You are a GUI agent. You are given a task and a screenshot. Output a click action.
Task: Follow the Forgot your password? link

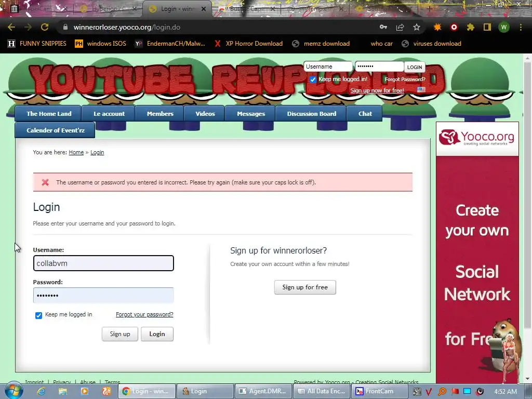(x=144, y=314)
